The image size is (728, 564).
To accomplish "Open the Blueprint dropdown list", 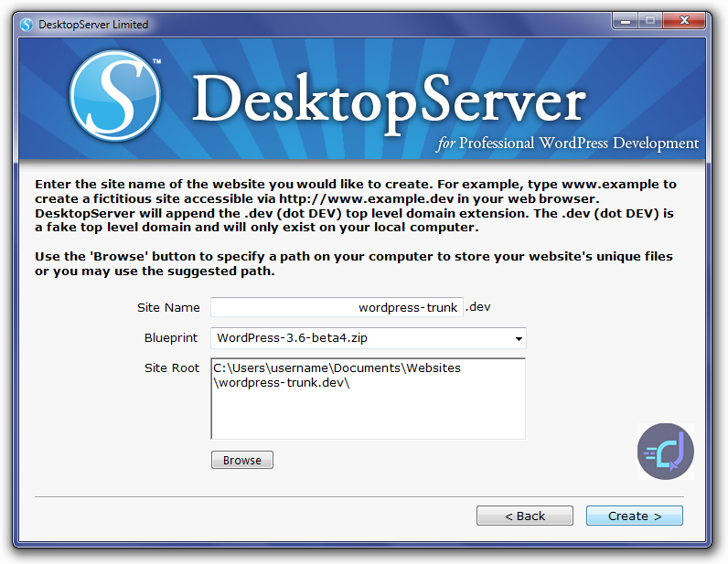I will [369, 338].
